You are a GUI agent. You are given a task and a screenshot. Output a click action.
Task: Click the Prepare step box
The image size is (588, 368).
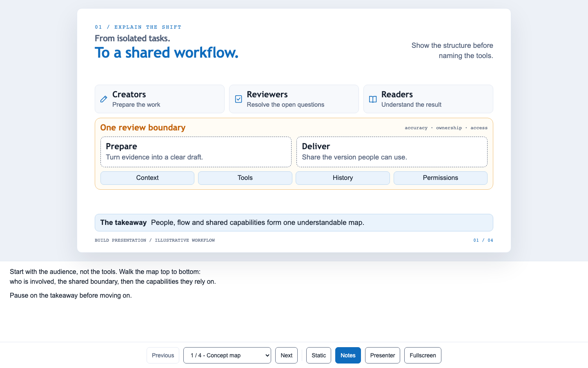point(196,152)
